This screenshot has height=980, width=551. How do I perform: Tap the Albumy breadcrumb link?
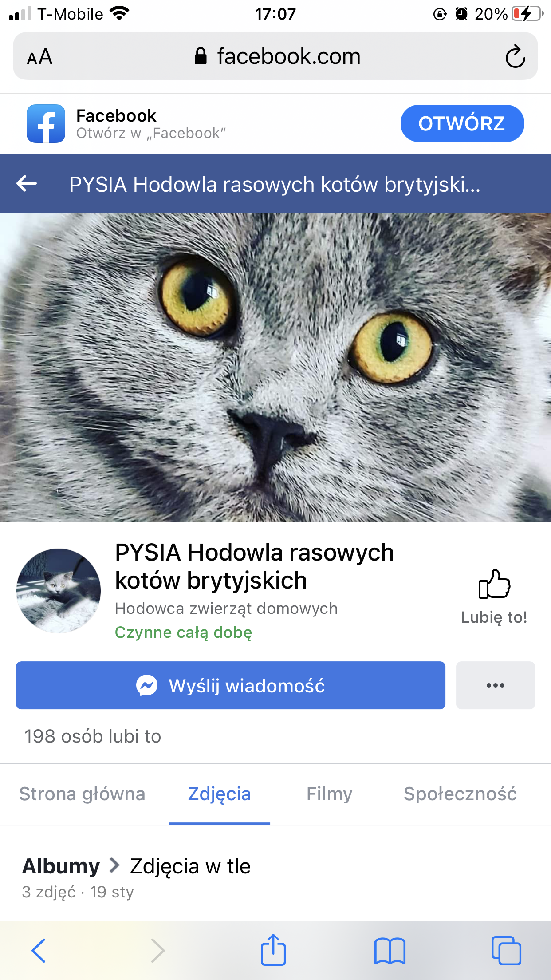pos(61,866)
